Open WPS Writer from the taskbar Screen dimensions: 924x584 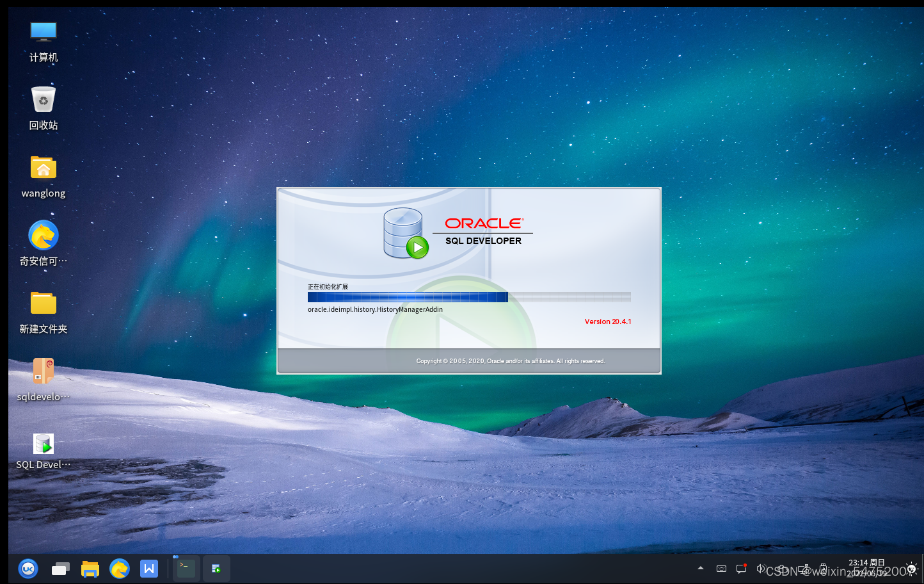pos(149,569)
